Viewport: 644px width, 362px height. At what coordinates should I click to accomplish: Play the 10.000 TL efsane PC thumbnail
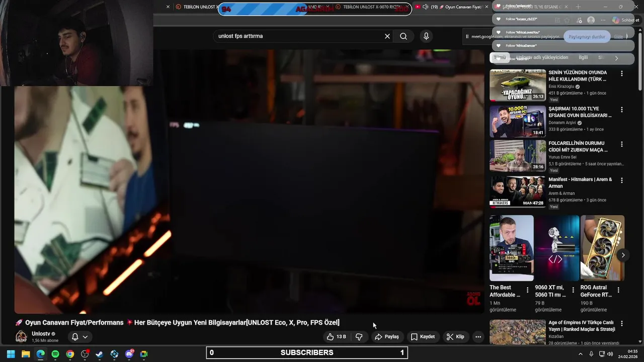518,121
